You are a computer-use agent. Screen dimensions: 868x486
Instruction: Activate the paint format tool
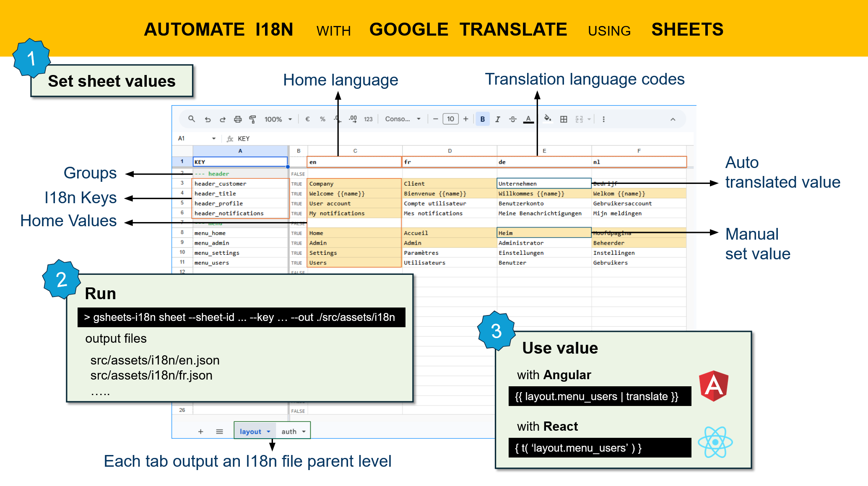252,119
